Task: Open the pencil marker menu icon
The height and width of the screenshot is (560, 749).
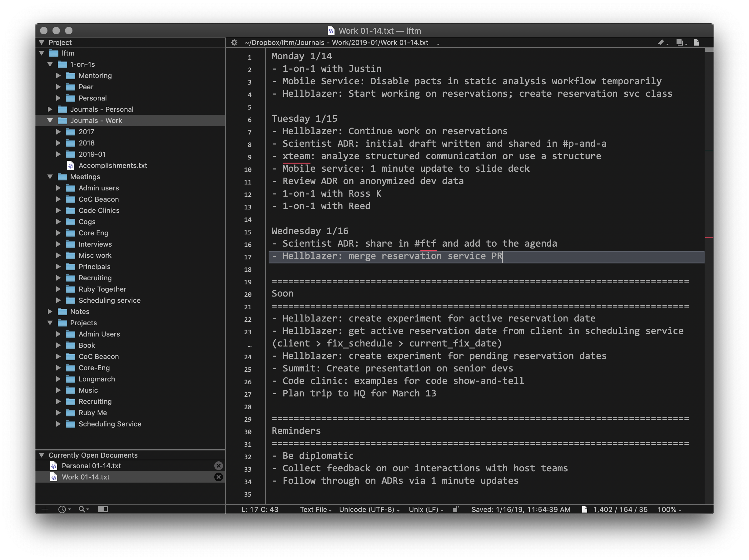Action: 662,43
